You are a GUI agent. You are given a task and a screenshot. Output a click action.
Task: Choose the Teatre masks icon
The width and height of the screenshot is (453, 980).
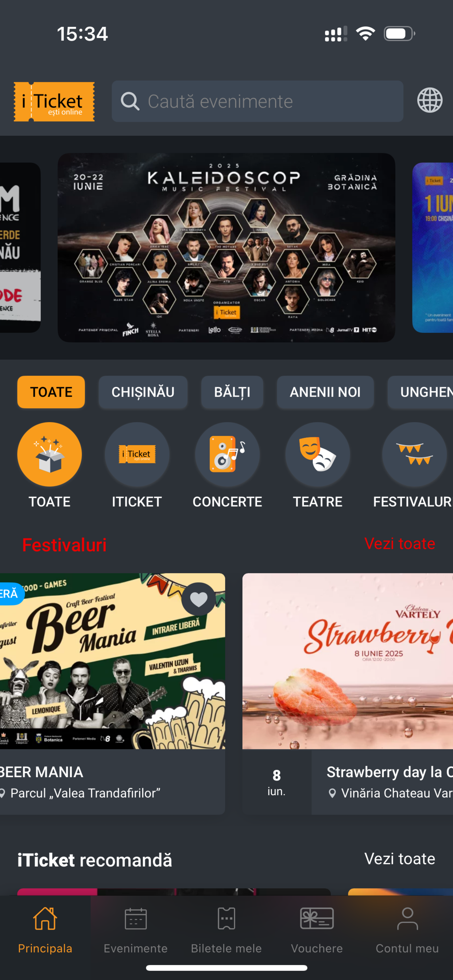[x=317, y=454]
